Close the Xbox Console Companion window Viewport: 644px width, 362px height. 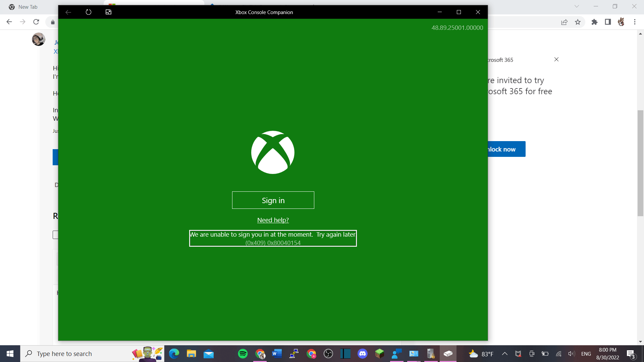(478, 12)
